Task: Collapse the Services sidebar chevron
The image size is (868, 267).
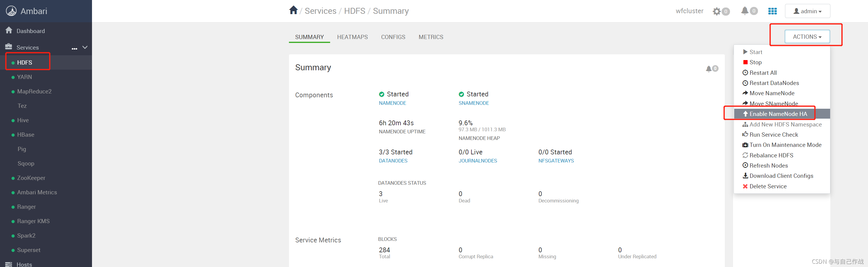Action: [x=85, y=47]
